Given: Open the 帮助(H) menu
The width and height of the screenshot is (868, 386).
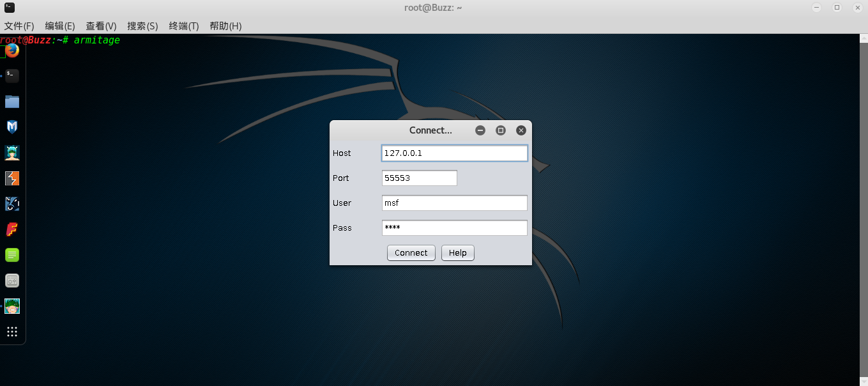Looking at the screenshot, I should 225,26.
